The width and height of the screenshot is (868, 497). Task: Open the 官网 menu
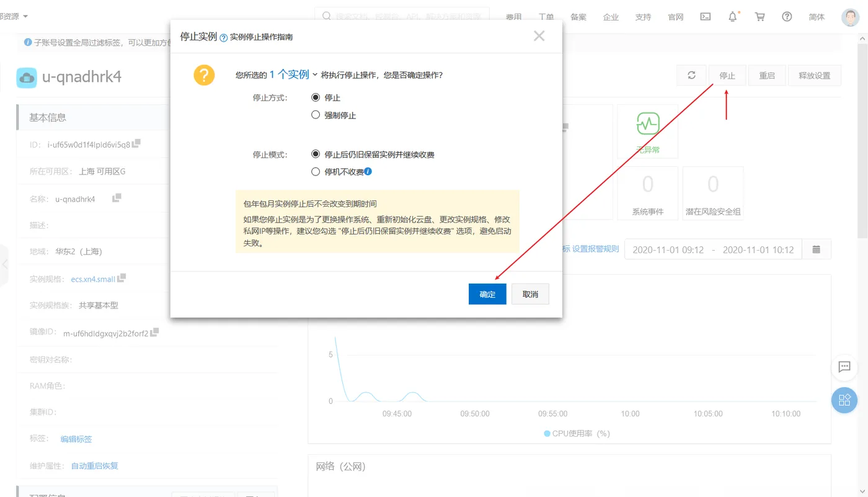tap(675, 17)
